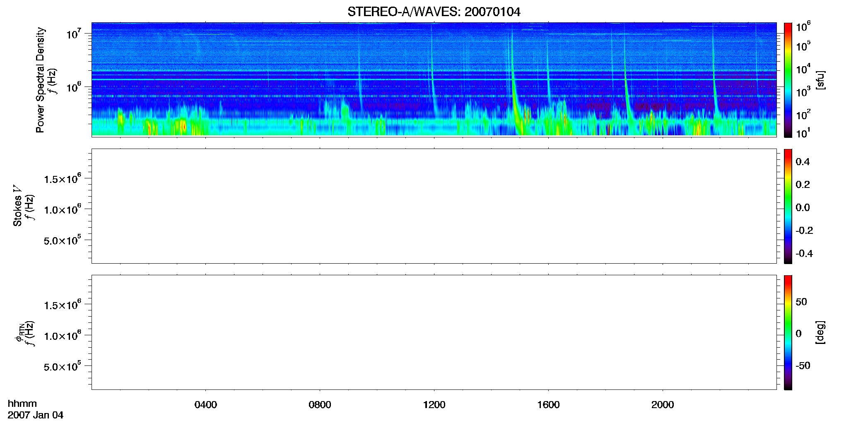Click the 0400 time tick label
Viewport: 868px width, 447px height.
point(205,405)
